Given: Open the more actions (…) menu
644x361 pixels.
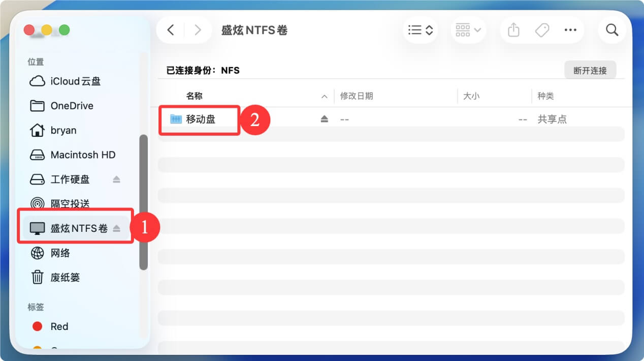Looking at the screenshot, I should pyautogui.click(x=570, y=30).
